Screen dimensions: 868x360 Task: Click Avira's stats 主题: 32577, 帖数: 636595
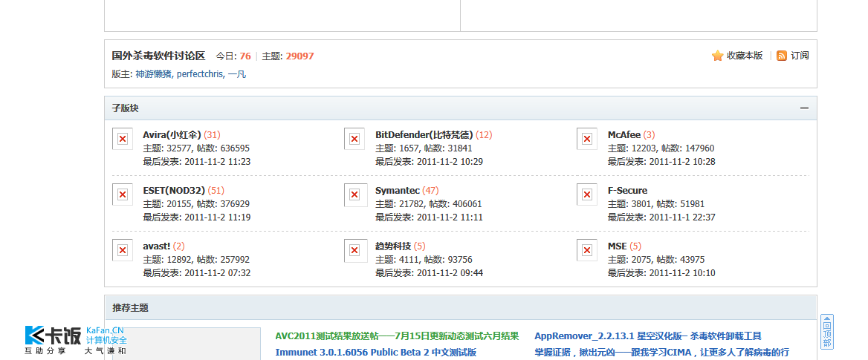pyautogui.click(x=196, y=148)
